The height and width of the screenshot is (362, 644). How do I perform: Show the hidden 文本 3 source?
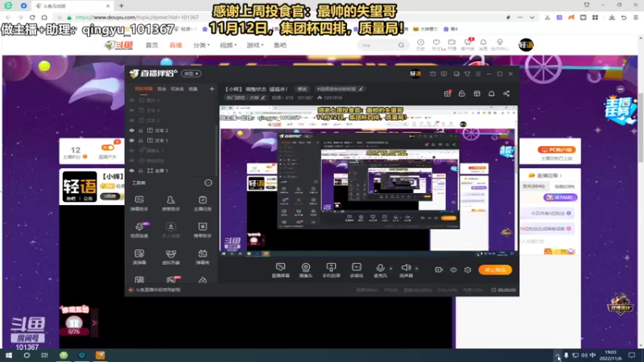coord(132,120)
